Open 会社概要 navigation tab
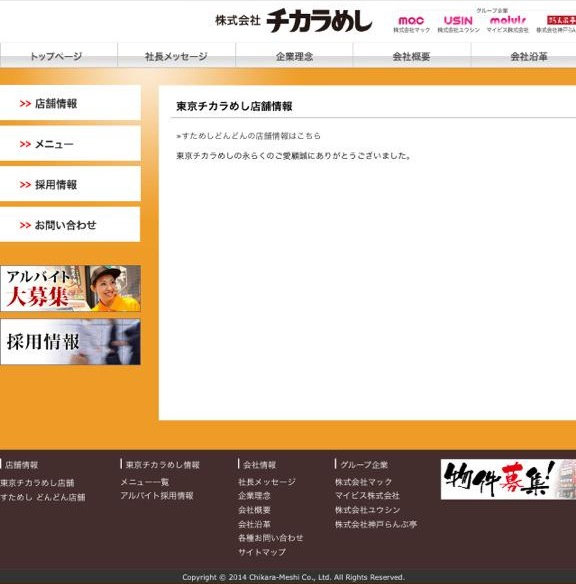This screenshot has height=584, width=576. 411,56
